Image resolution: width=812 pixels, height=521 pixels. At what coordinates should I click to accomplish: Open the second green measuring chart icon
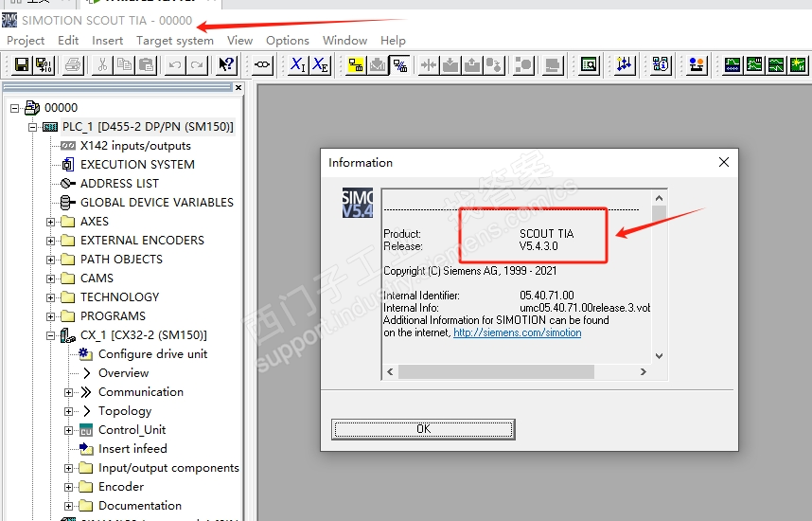click(x=754, y=64)
